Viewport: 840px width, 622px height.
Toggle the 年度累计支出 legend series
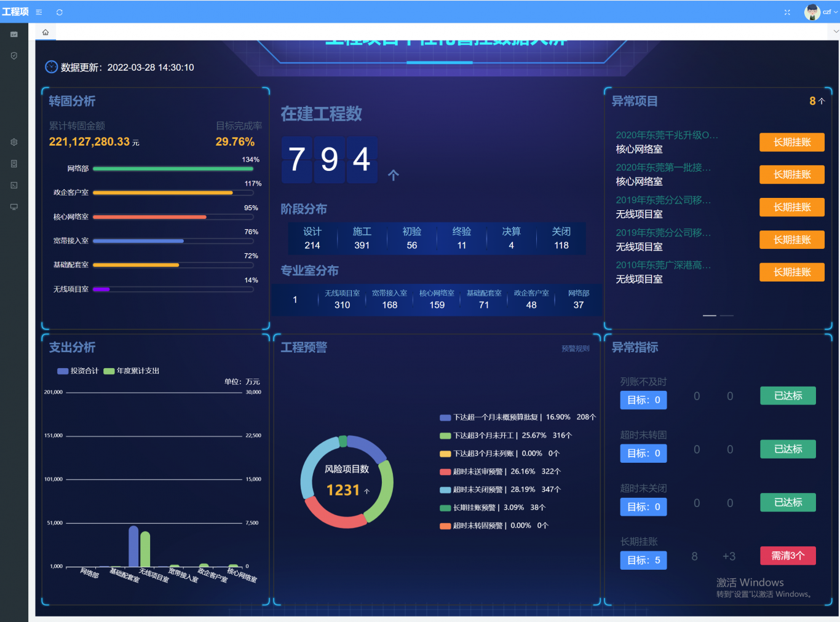(132, 371)
